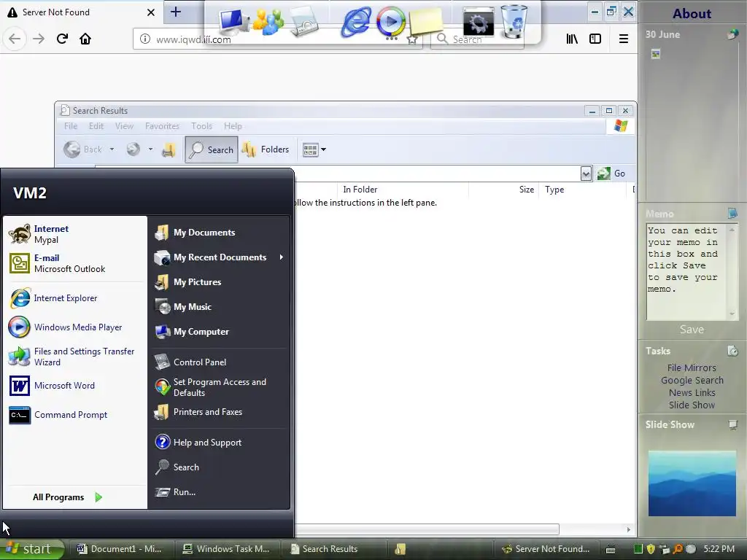This screenshot has width=747, height=560.
Task: Open File menu in Search Results window
Action: pyautogui.click(x=71, y=126)
